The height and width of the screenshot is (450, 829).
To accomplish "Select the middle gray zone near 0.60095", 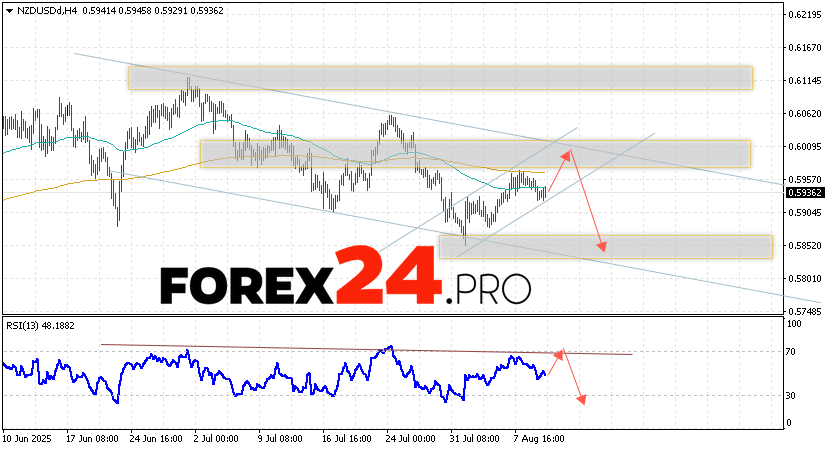I will [x=474, y=153].
